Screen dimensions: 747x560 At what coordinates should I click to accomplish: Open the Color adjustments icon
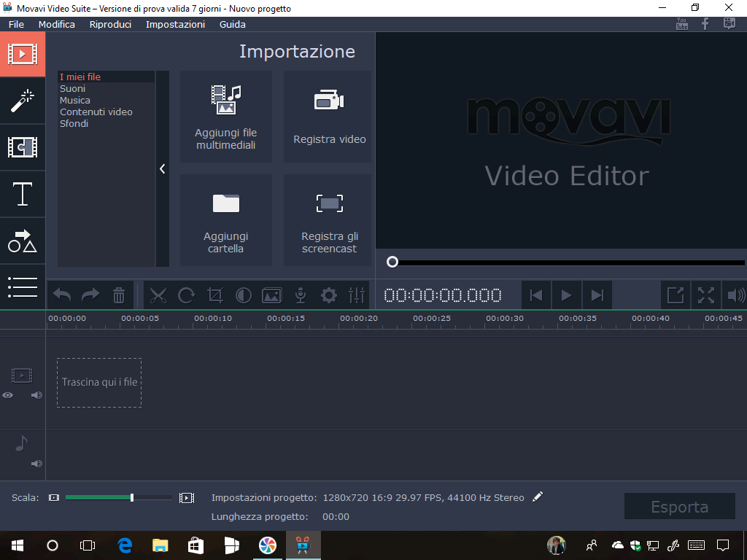[244, 296]
